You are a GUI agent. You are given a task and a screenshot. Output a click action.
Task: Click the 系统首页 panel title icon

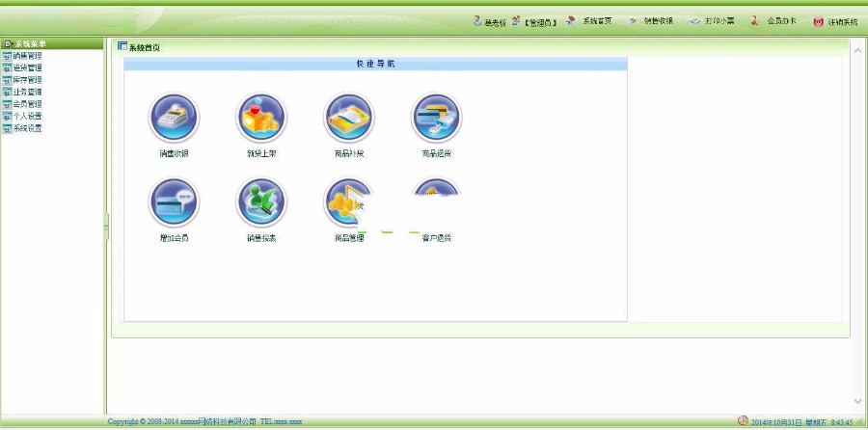[122, 46]
